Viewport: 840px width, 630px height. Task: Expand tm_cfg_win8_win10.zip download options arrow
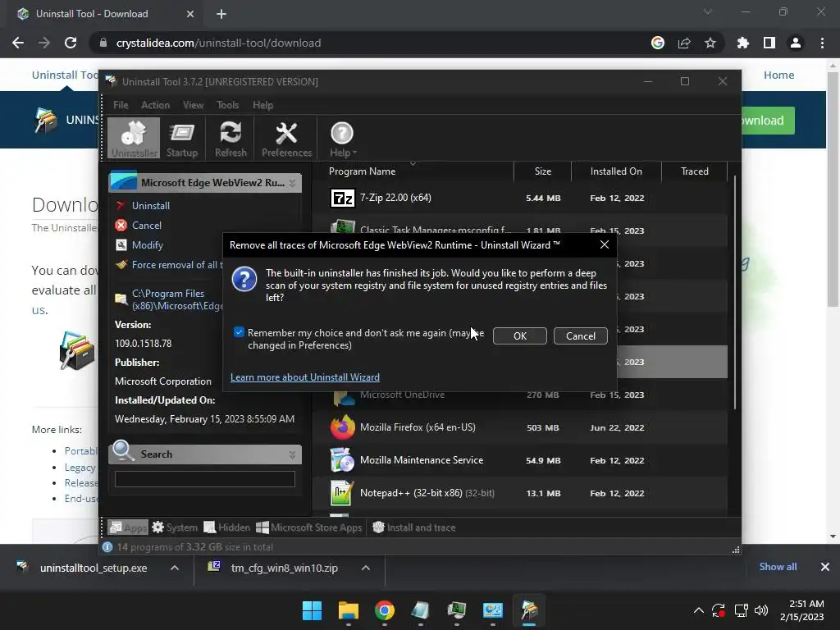(366, 568)
